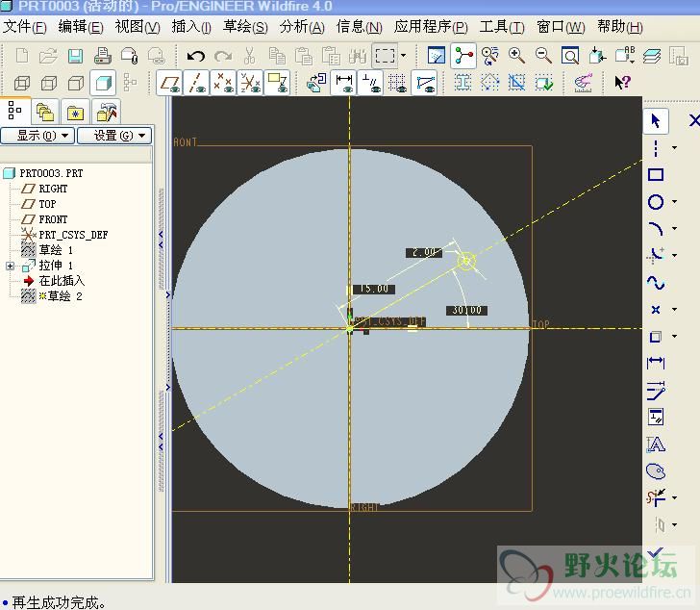The height and width of the screenshot is (610, 700).
Task: Zoom in with the magnifier plus icon
Action: (x=516, y=56)
